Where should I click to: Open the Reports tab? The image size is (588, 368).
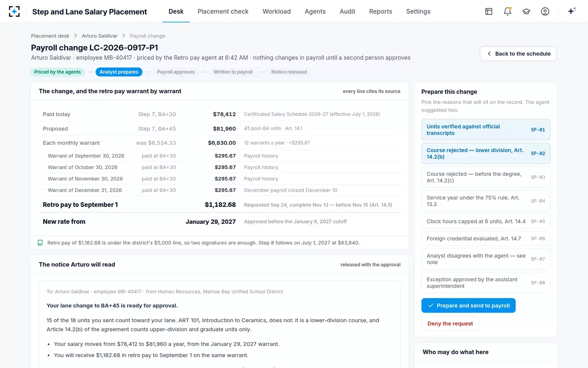point(381,11)
